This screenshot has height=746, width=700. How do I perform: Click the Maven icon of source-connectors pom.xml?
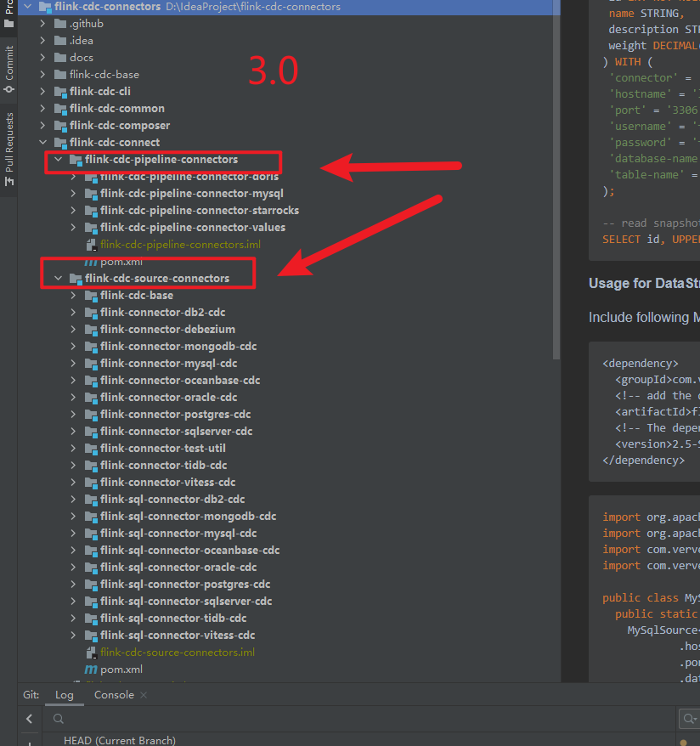[91, 670]
